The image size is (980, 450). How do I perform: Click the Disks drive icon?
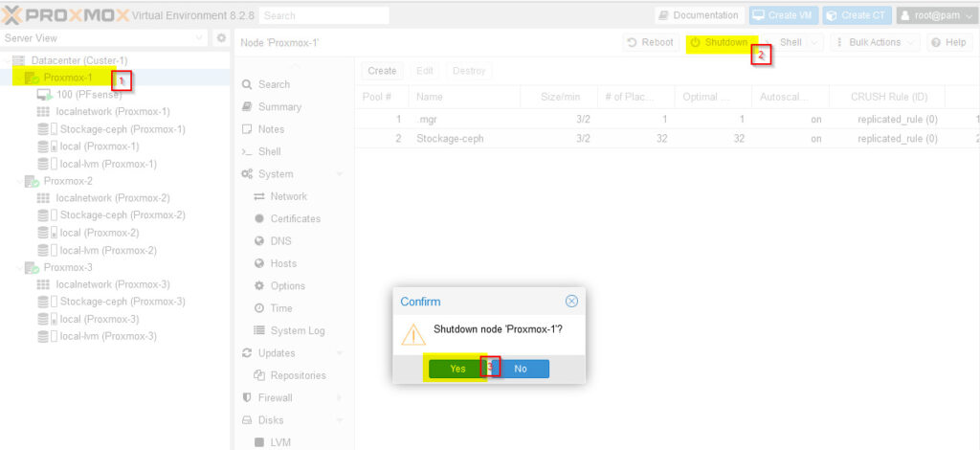[x=247, y=420]
